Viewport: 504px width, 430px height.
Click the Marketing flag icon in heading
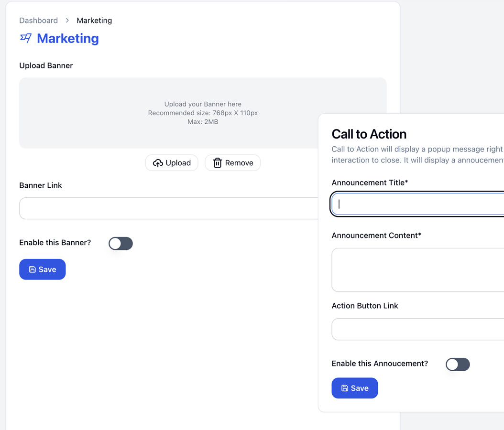click(x=26, y=38)
